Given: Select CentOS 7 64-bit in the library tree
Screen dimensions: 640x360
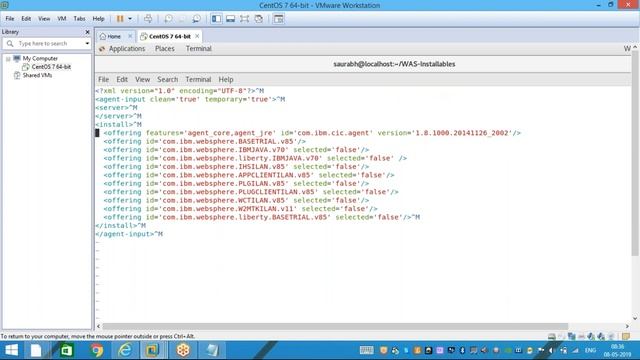Looking at the screenshot, I should [x=51, y=67].
